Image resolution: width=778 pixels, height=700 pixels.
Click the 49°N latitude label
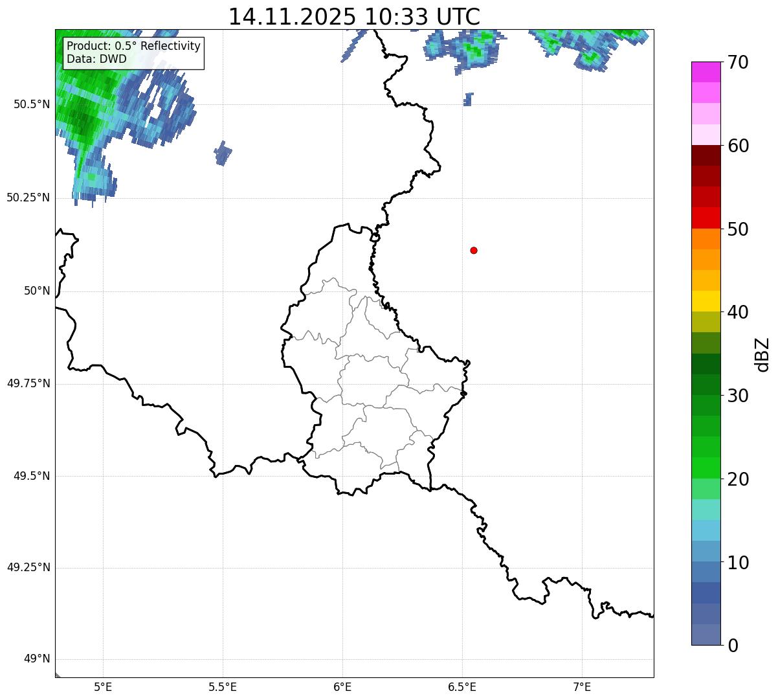coord(37,659)
